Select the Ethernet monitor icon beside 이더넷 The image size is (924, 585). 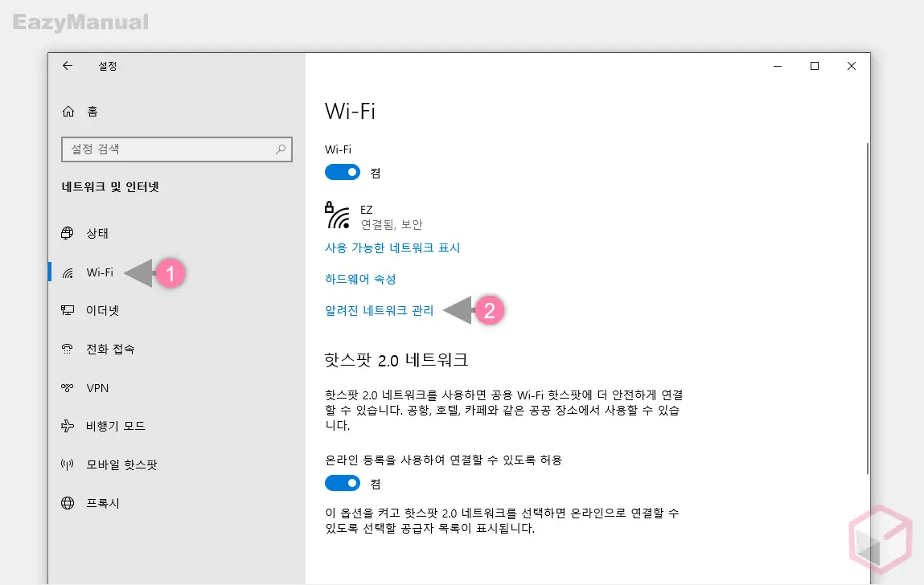pyautogui.click(x=68, y=310)
